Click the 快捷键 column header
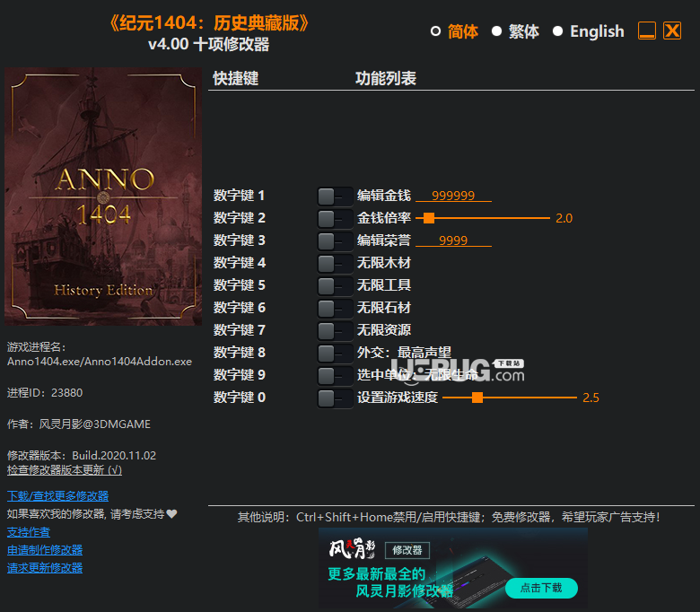This screenshot has height=612, width=700. [236, 79]
